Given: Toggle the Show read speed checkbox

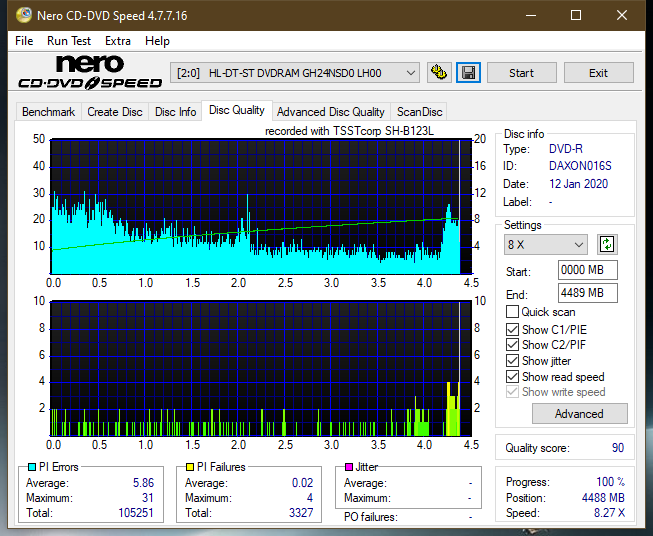Looking at the screenshot, I should pos(513,377).
